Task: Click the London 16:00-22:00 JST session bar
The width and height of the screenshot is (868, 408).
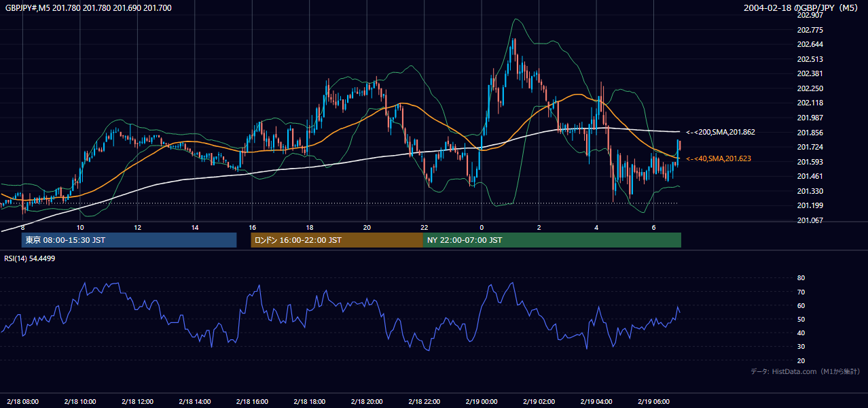Action: tap(337, 240)
